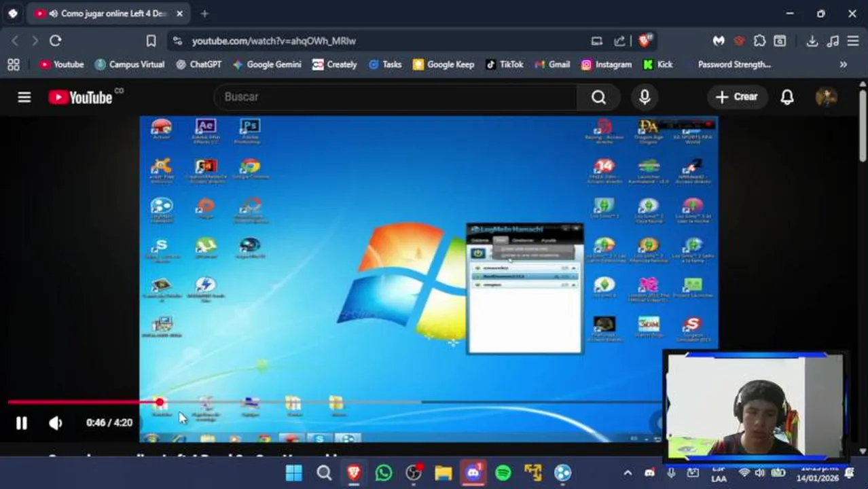This screenshot has height=489, width=868.
Task: Select the Como jugar online Left 4 tab
Action: click(x=109, y=13)
